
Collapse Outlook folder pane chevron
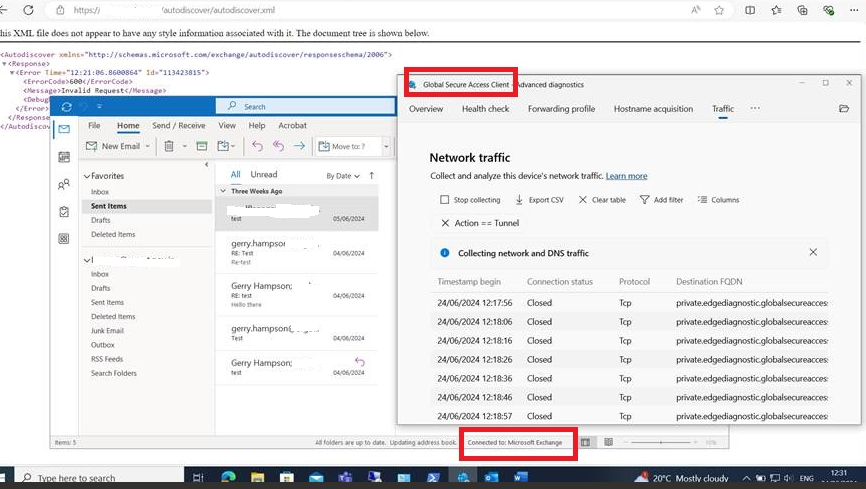(x=207, y=164)
